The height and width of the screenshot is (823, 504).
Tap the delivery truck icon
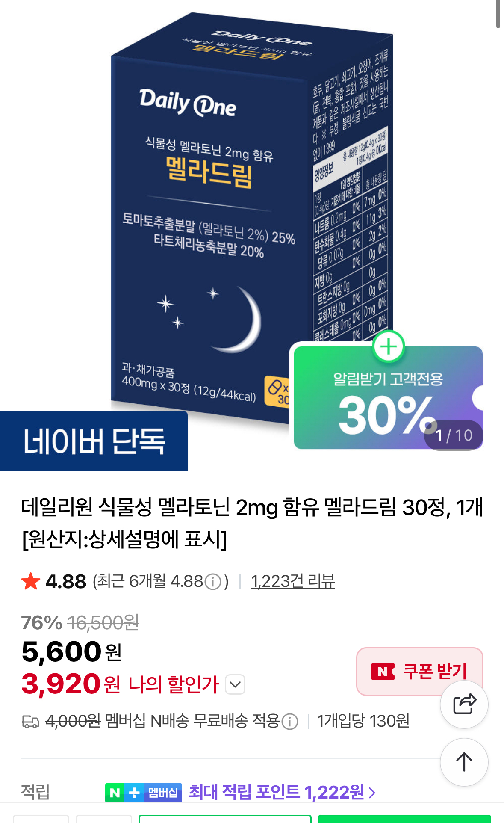[x=30, y=722]
